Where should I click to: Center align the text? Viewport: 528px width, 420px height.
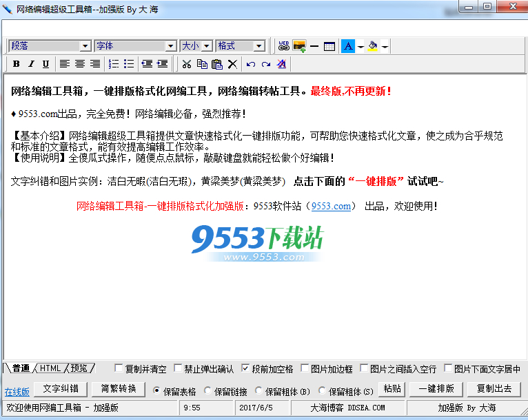[80, 64]
